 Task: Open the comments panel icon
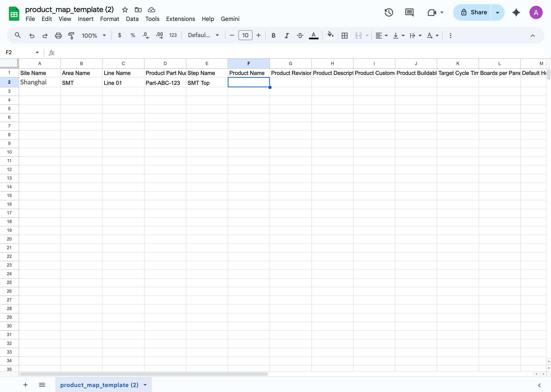point(409,12)
